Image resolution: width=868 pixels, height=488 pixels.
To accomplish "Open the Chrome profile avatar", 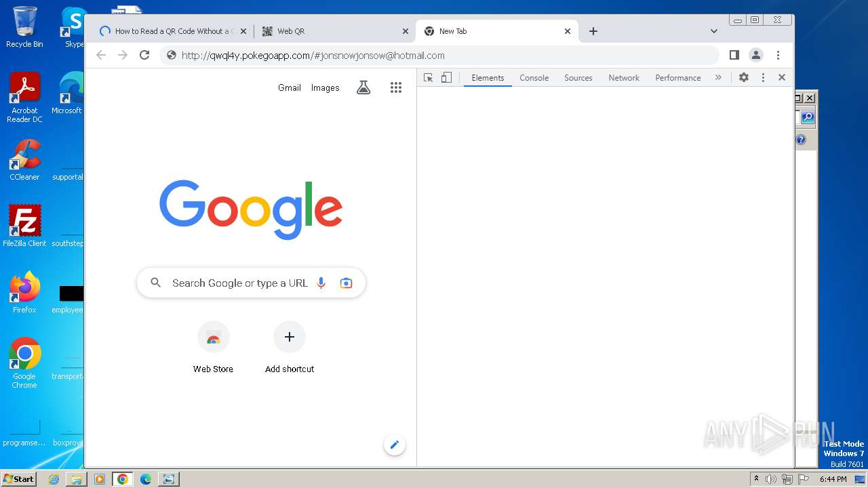I will click(755, 55).
